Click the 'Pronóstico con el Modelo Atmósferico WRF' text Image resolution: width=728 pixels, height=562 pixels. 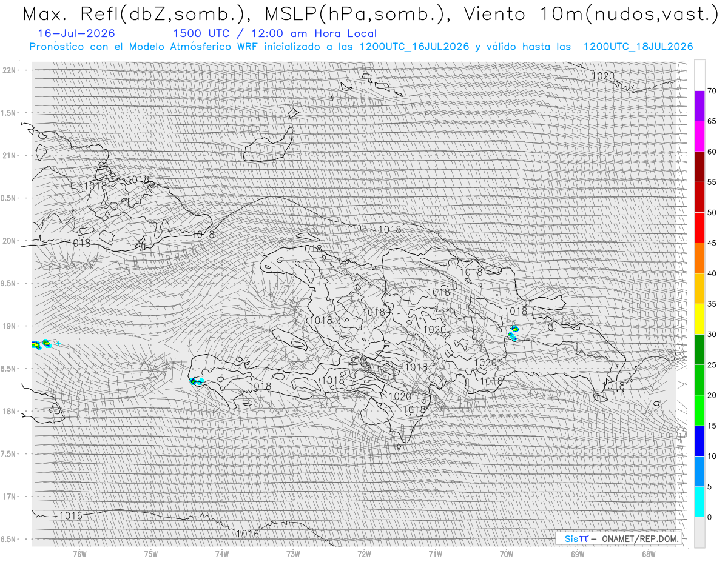click(144, 47)
